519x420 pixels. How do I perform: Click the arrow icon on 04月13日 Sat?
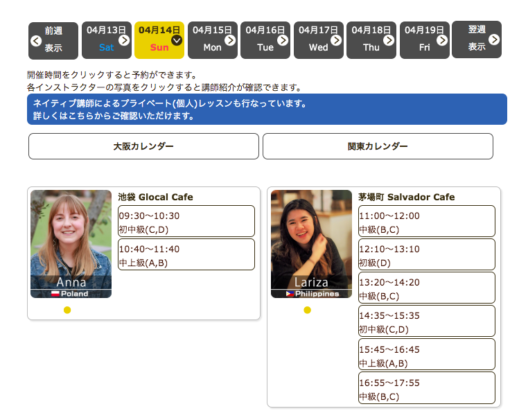(x=124, y=40)
